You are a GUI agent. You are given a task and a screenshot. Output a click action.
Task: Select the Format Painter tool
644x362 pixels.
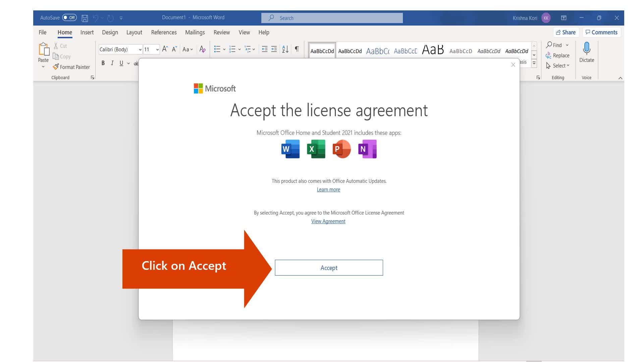pyautogui.click(x=71, y=67)
